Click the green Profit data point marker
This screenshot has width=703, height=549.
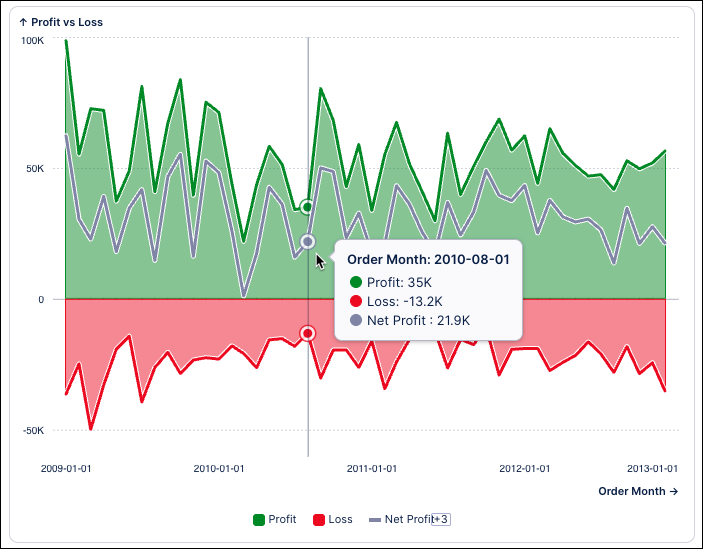coord(308,207)
